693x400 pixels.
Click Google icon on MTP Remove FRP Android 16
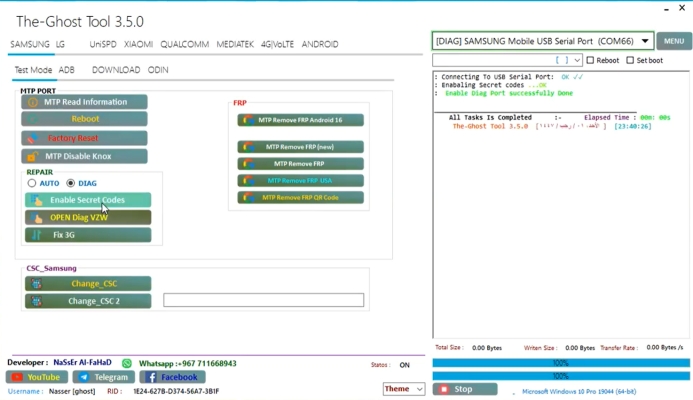point(248,120)
